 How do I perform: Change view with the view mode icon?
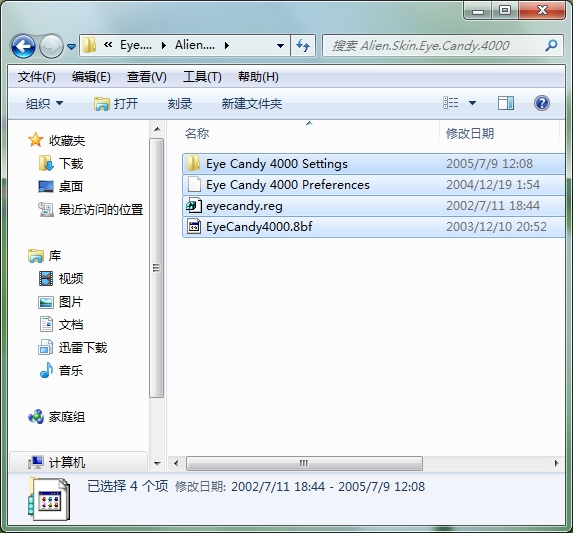(x=450, y=103)
